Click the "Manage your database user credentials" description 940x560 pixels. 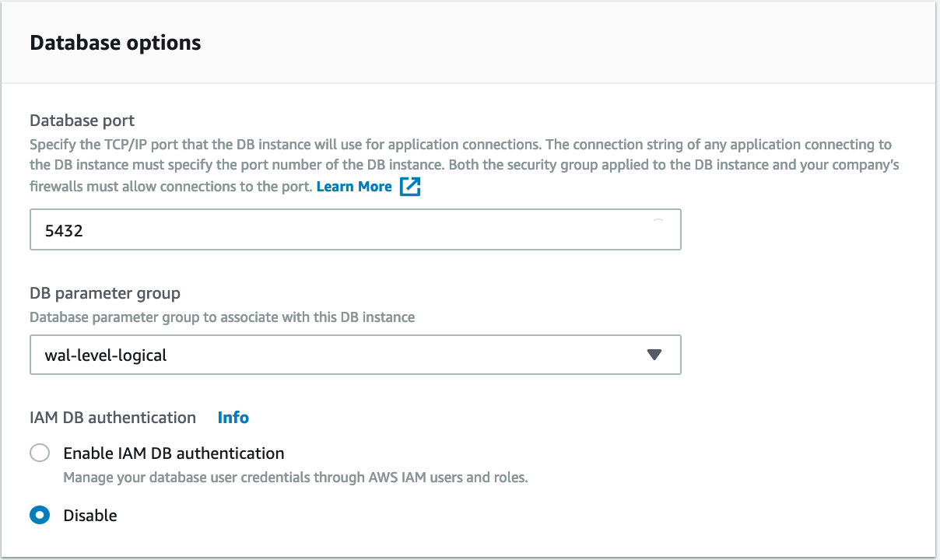(x=296, y=478)
